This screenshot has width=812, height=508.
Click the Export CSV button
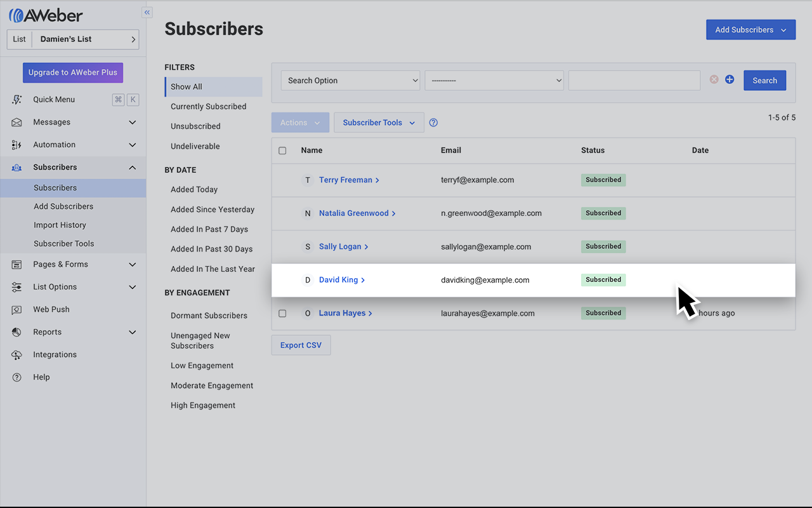301,345
